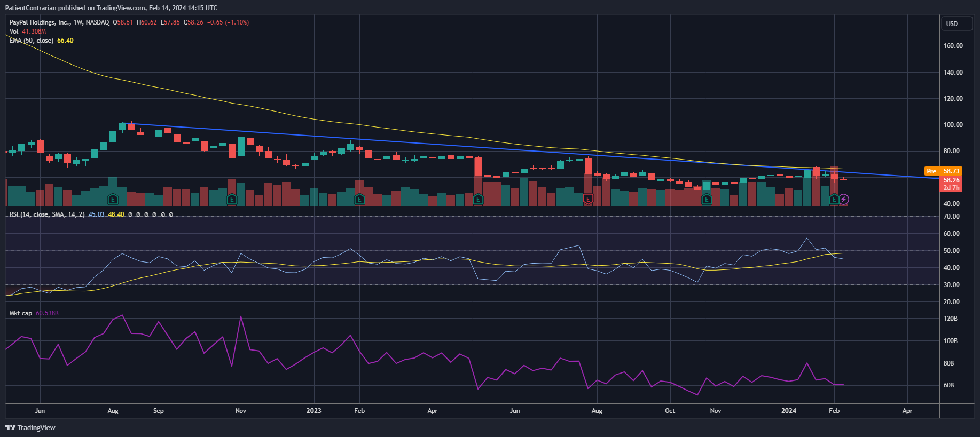Image resolution: width=980 pixels, height=437 pixels.
Task: Click the PatientContrarian published header text
Action: pos(111,8)
